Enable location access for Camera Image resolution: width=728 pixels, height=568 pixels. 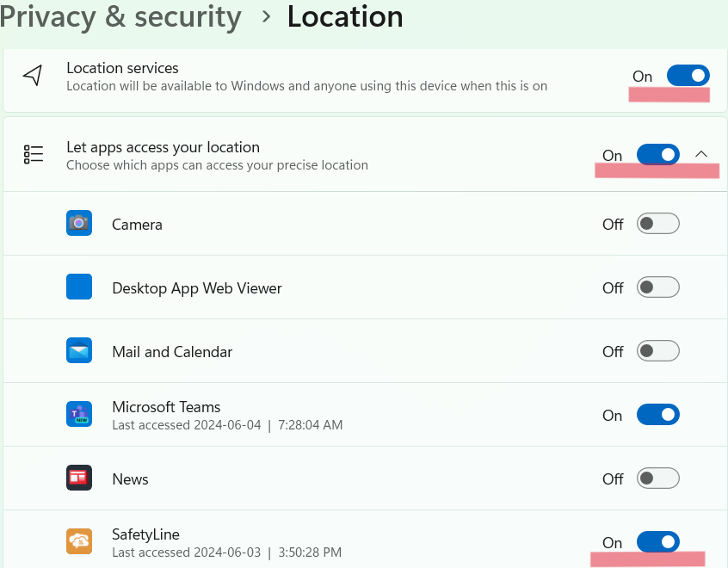pyautogui.click(x=657, y=224)
